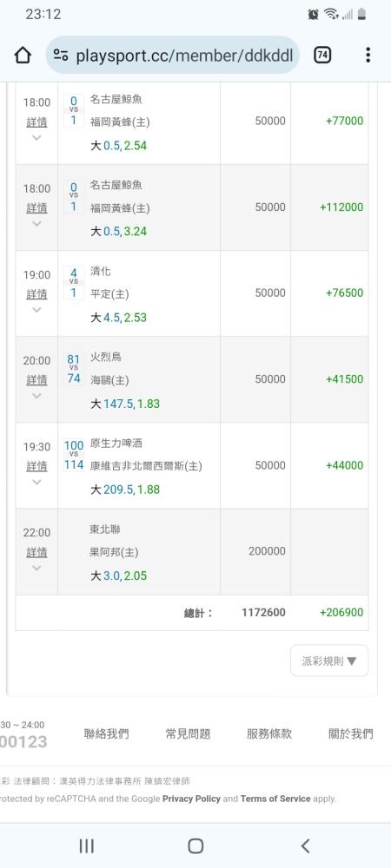Tap the site settings icon in the address bar
Image resolution: width=391 pixels, height=868 pixels.
pyautogui.click(x=61, y=55)
